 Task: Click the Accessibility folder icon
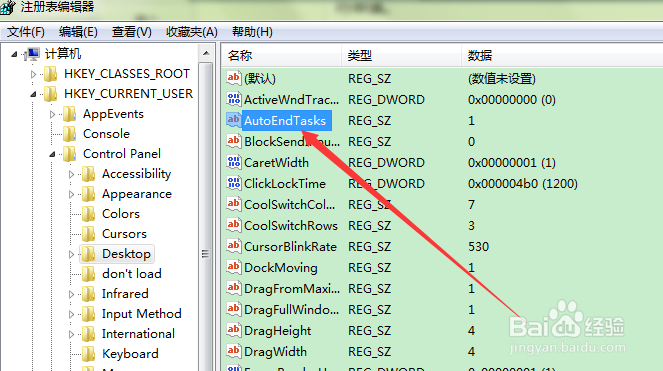point(88,173)
